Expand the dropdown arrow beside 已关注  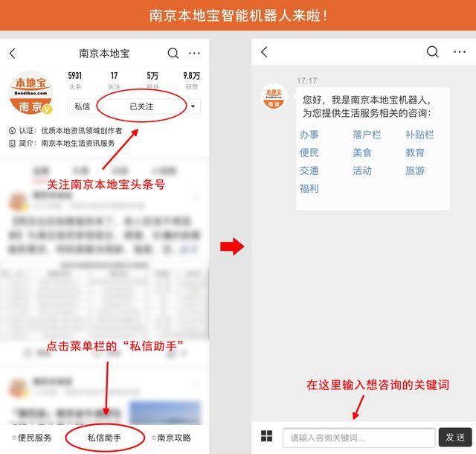[x=193, y=106]
